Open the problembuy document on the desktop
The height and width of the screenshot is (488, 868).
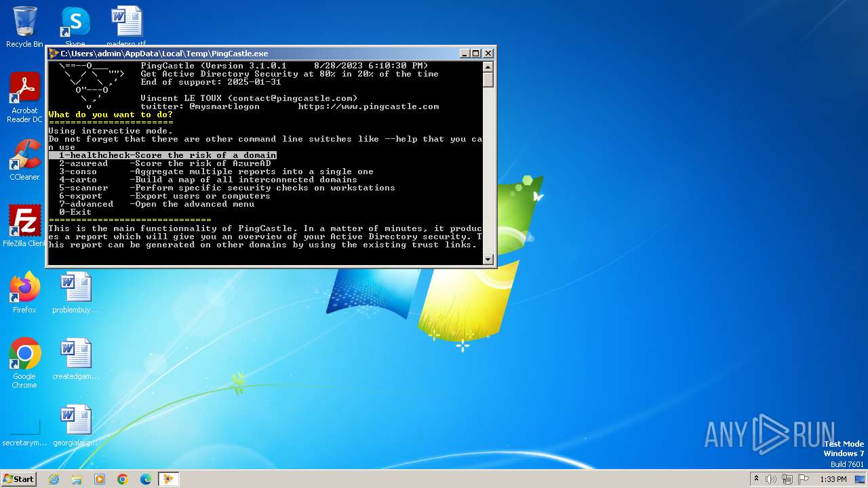[75, 292]
